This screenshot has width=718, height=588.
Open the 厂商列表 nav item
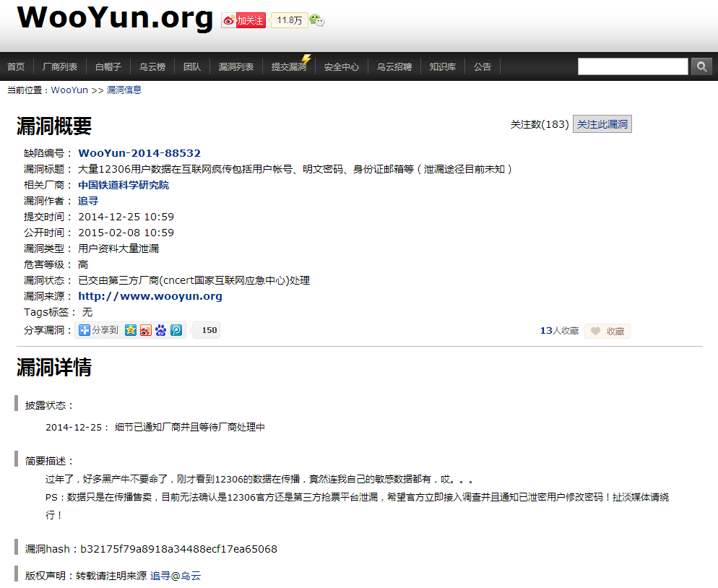coord(60,67)
